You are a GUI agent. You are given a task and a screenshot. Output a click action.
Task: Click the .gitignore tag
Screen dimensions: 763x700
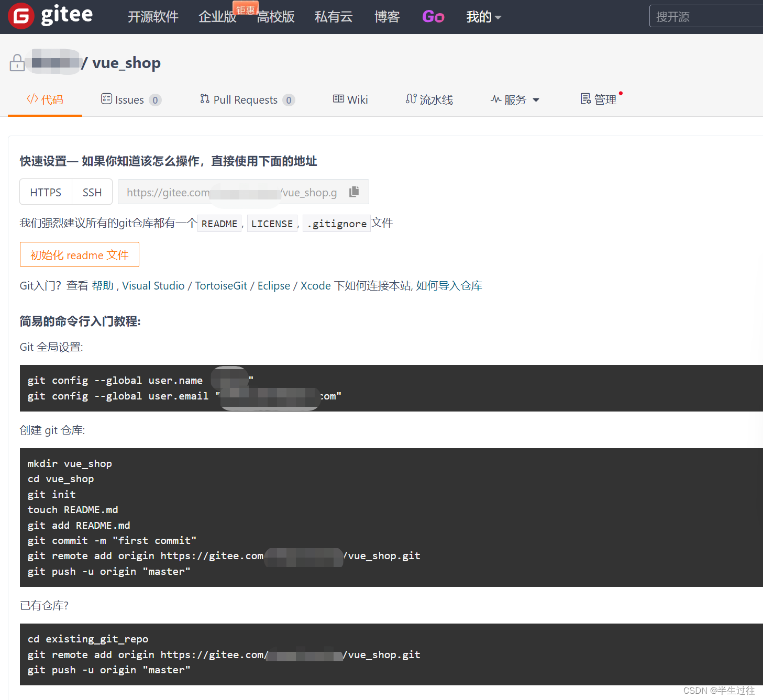pos(337,224)
